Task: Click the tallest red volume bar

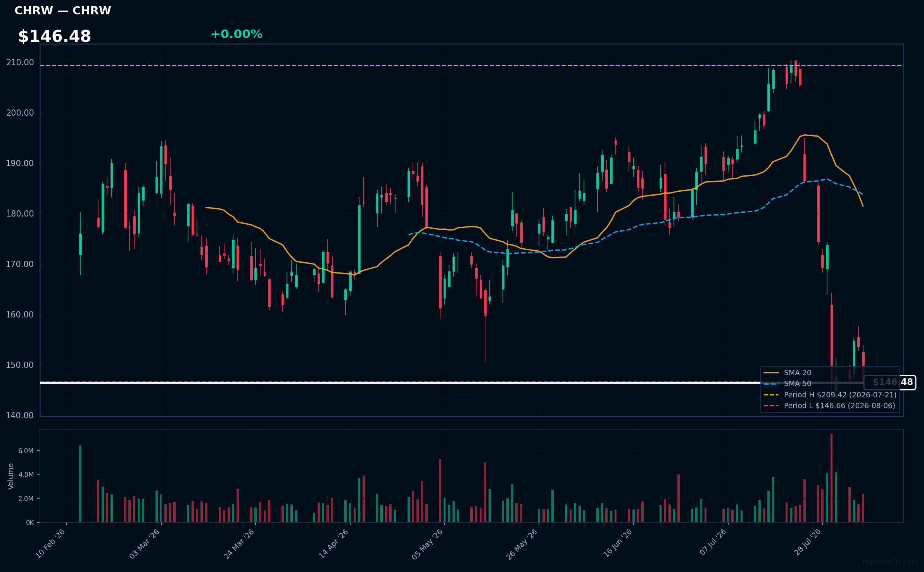Action: 831,478
